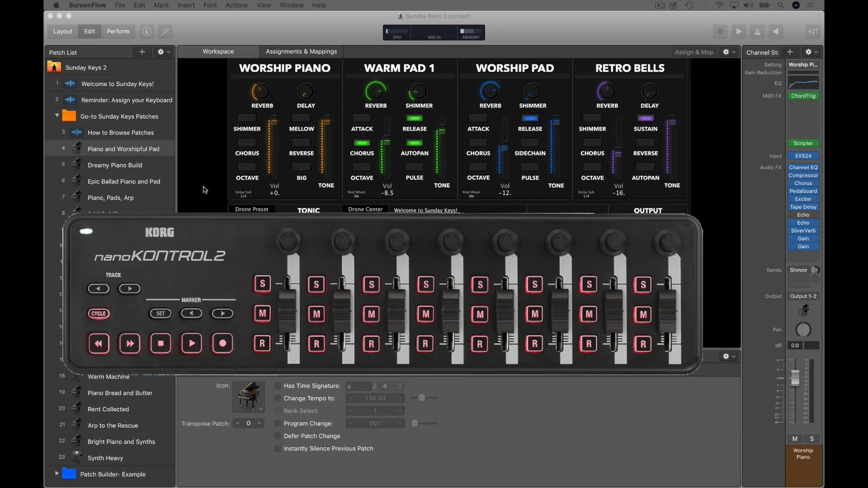Expand the Patch Builder- Example folder

pyautogui.click(x=57, y=474)
